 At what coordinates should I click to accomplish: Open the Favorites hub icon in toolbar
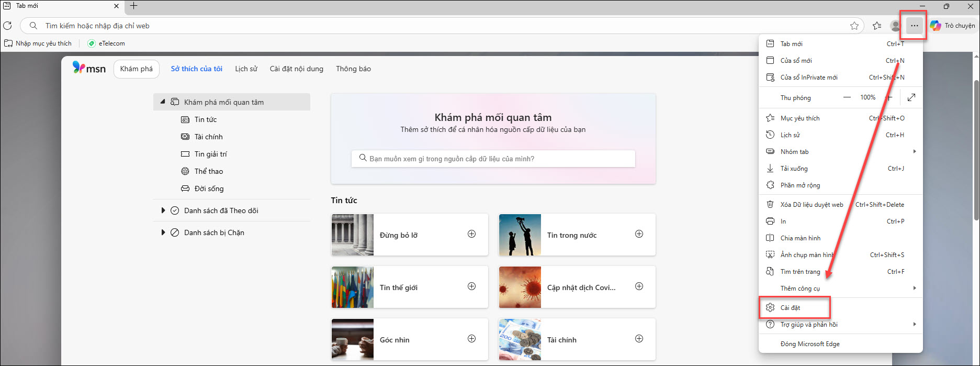click(x=877, y=26)
